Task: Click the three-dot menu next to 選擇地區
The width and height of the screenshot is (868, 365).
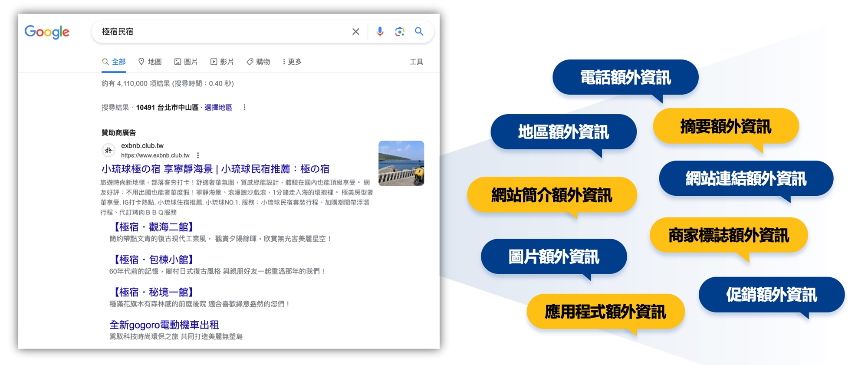Action: point(244,107)
